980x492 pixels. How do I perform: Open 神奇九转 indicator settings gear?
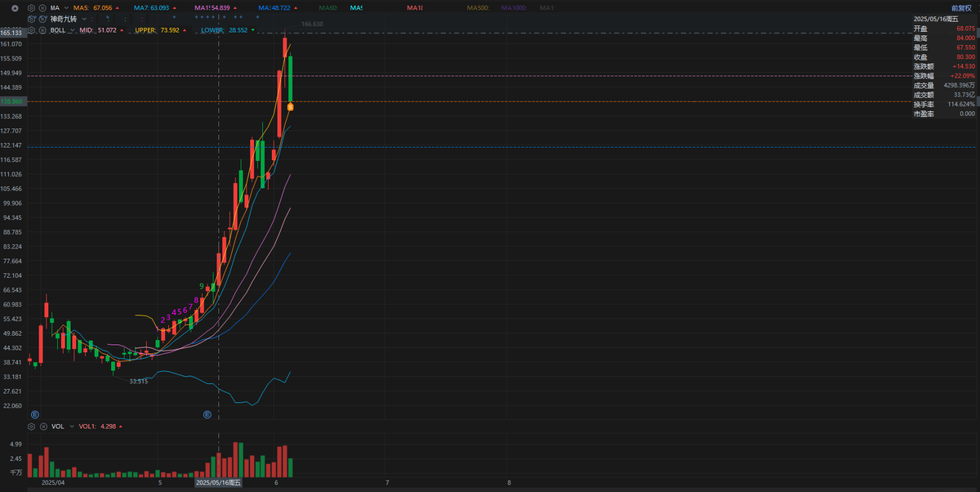31,19
